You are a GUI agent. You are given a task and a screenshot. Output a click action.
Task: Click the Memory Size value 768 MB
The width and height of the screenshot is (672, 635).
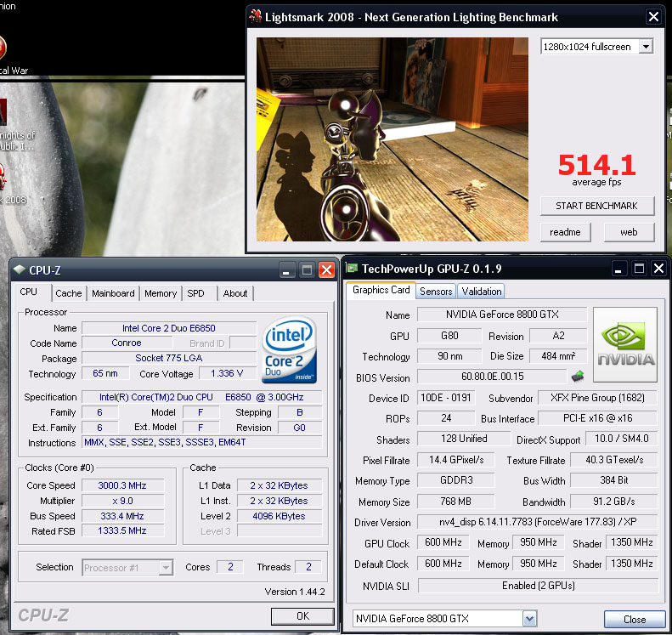pos(455,502)
